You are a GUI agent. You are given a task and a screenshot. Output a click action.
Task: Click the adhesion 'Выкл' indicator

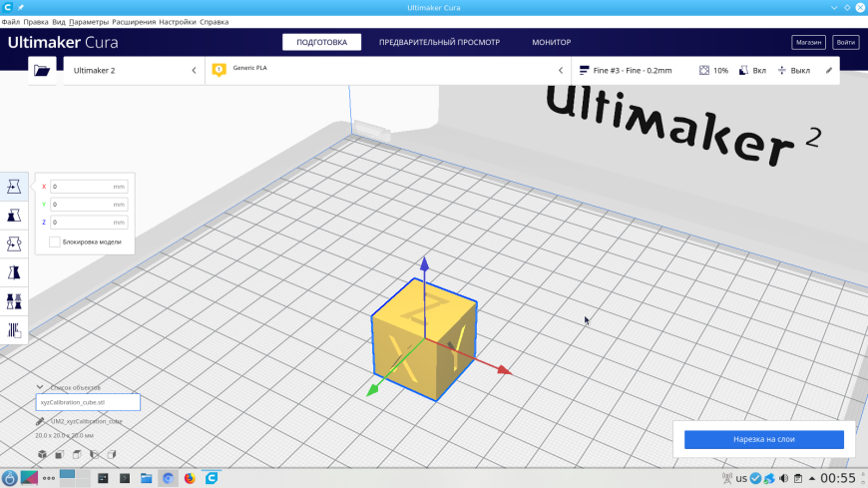[x=794, y=70]
